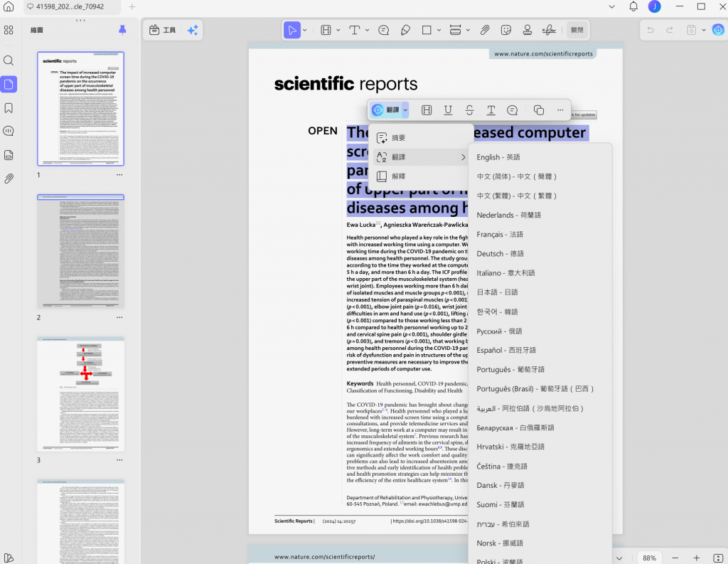Expand the cursor tool dropdown arrow

pyautogui.click(x=304, y=30)
